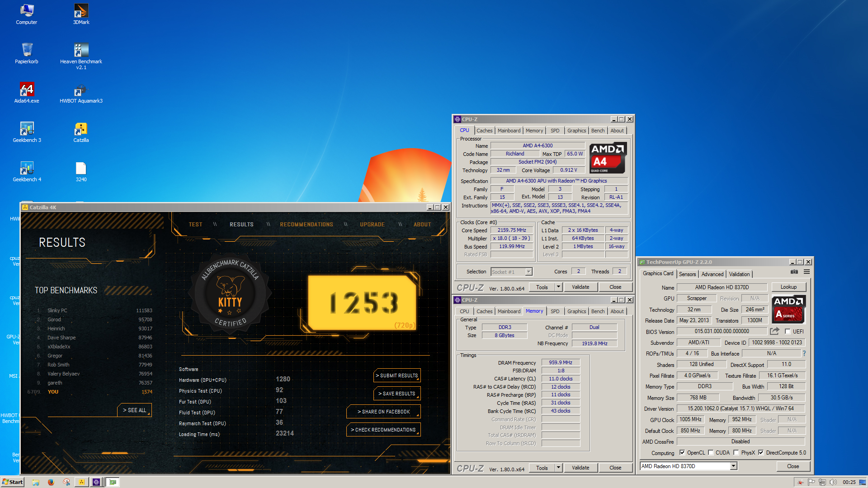The height and width of the screenshot is (488, 868).
Task: Click CHECK RECOMMENDATIONS button
Action: [383, 430]
